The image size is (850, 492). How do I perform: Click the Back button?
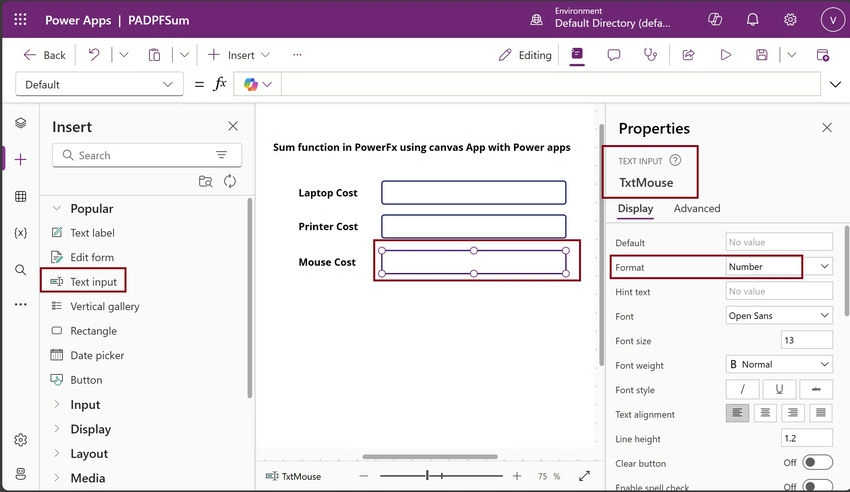point(44,55)
